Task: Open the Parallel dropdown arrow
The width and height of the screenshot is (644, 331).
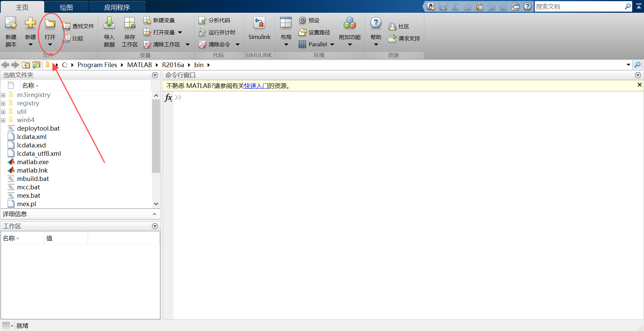Action: pos(332,45)
